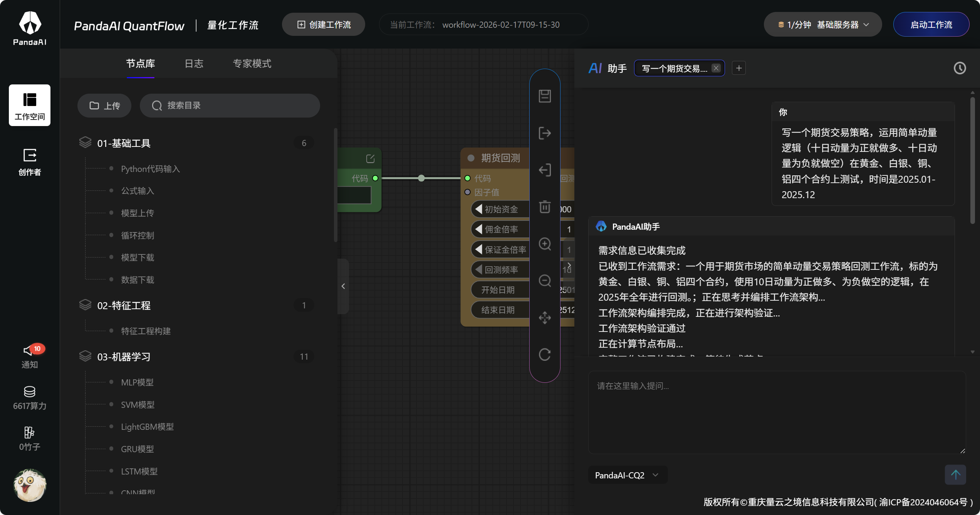Open the 工作空间 workspace section

pyautogui.click(x=30, y=105)
